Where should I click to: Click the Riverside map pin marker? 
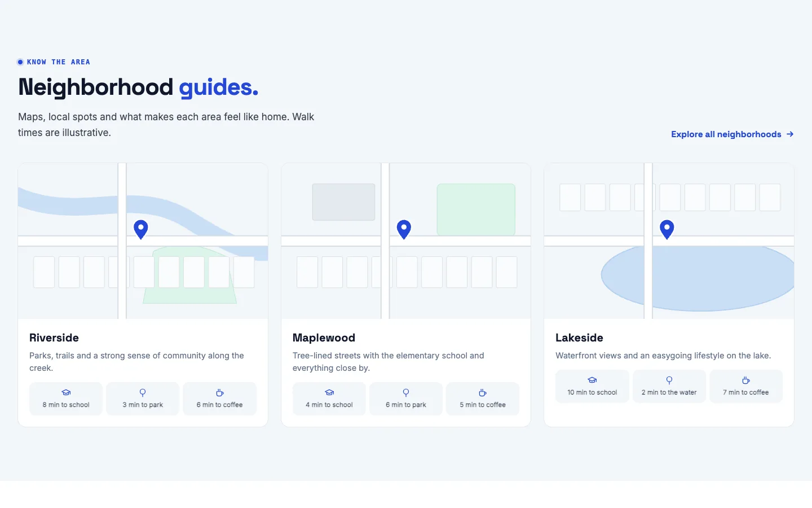[141, 230]
